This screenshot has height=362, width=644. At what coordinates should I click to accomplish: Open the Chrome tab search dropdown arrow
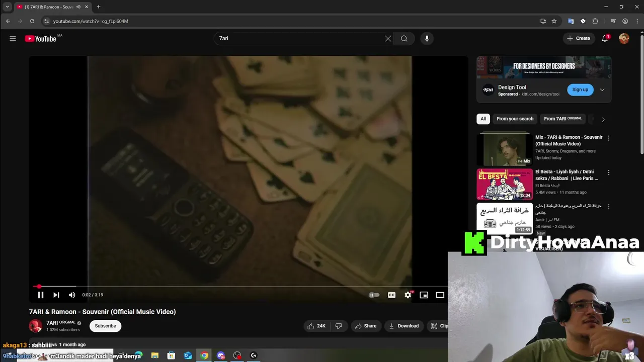pos(7,7)
